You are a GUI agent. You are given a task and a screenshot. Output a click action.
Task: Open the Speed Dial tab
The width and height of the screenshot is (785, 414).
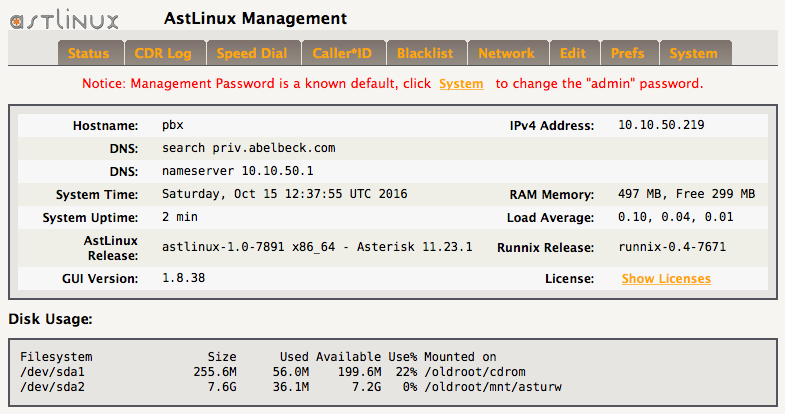pos(252,53)
